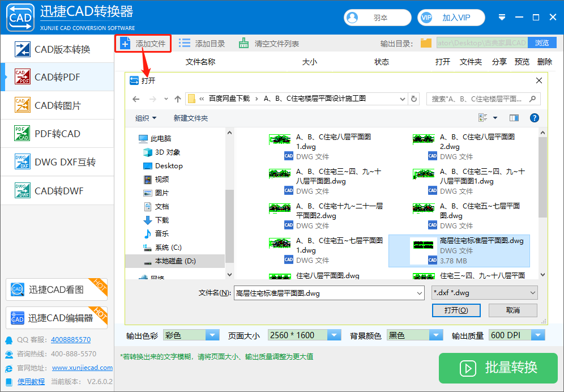Image resolution: width=564 pixels, height=392 pixels.
Task: Expand the address bar path dropdown
Action: tap(403, 99)
